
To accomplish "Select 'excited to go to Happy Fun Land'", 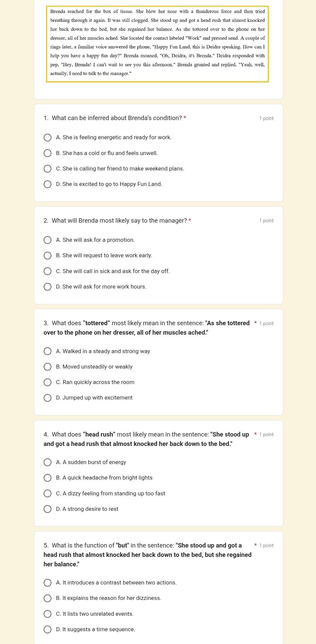I will (x=48, y=184).
